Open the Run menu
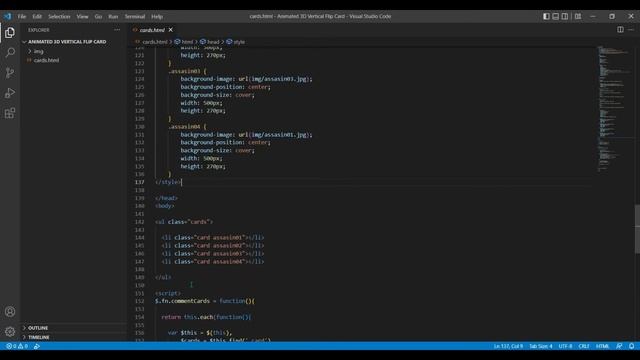 click(x=113, y=16)
